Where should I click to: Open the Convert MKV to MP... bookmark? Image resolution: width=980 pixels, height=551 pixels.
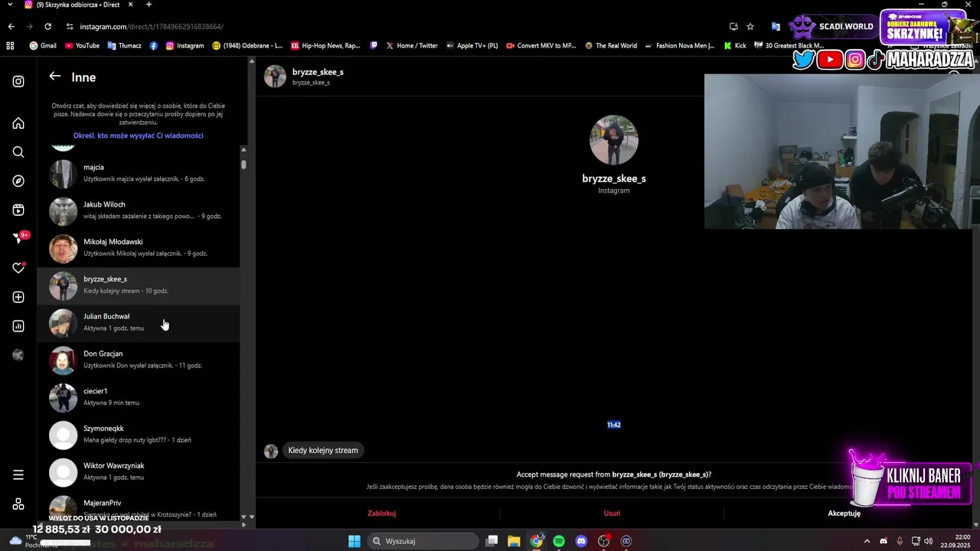[x=541, y=45]
